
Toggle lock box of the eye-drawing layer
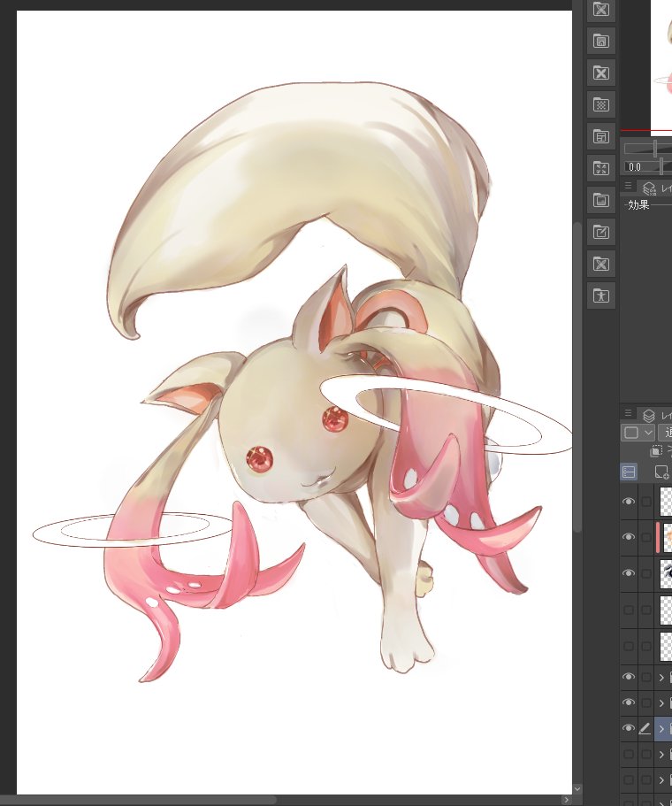(645, 573)
